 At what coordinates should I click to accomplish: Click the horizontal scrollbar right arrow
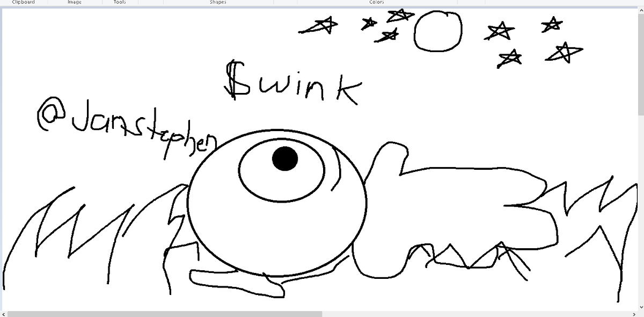pyautogui.click(x=633, y=314)
